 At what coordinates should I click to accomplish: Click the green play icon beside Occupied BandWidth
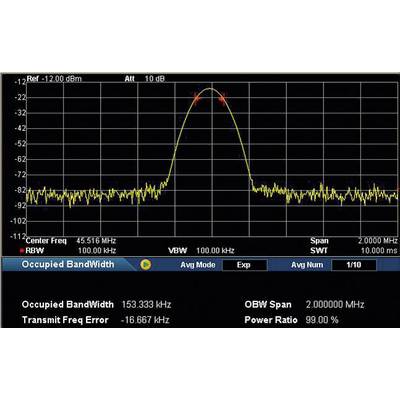[x=145, y=265]
